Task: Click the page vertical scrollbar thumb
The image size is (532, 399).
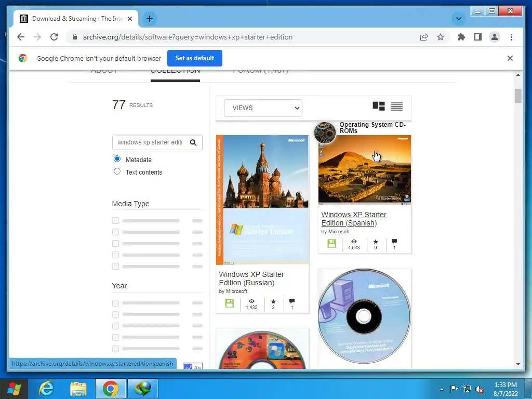Action: pyautogui.click(x=518, y=96)
